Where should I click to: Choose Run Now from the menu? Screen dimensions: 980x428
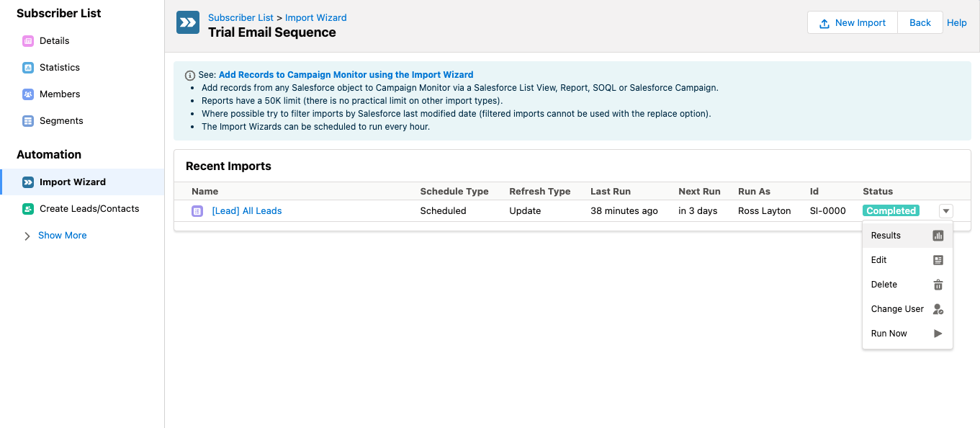(x=907, y=334)
